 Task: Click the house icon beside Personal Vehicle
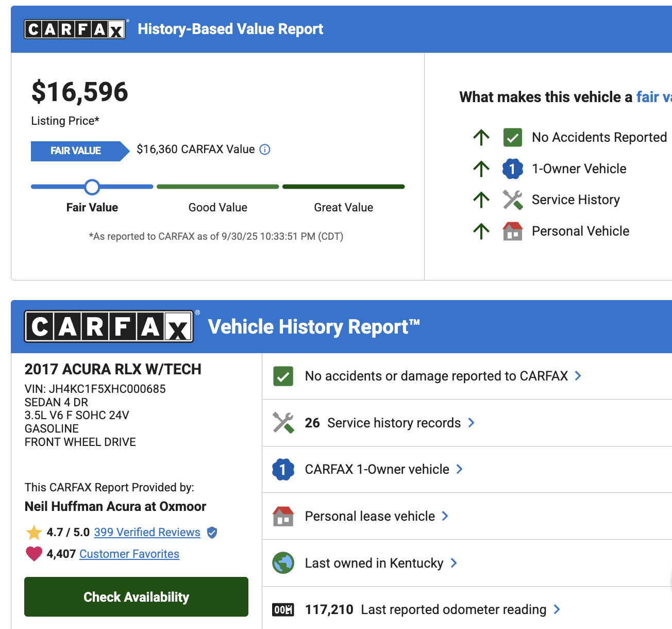tap(513, 231)
